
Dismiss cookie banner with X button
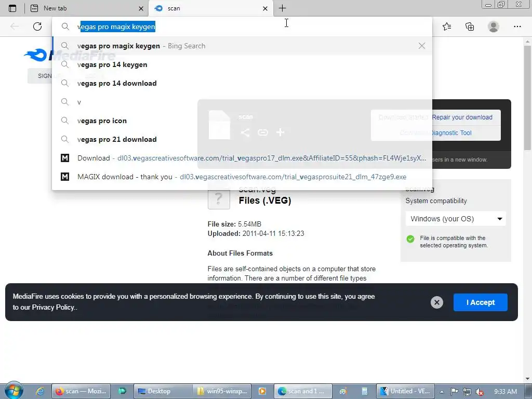[436, 302]
